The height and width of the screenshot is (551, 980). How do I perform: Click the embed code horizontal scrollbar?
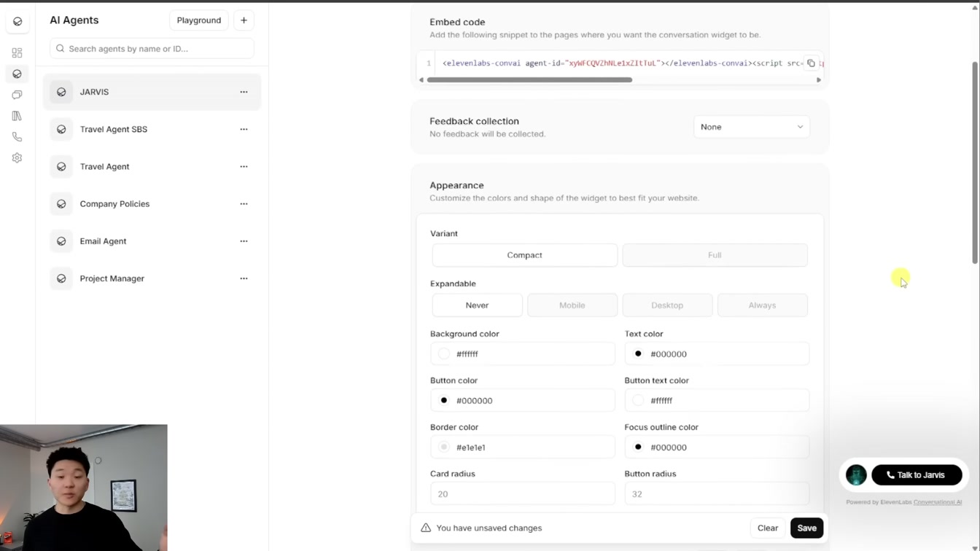(x=529, y=80)
